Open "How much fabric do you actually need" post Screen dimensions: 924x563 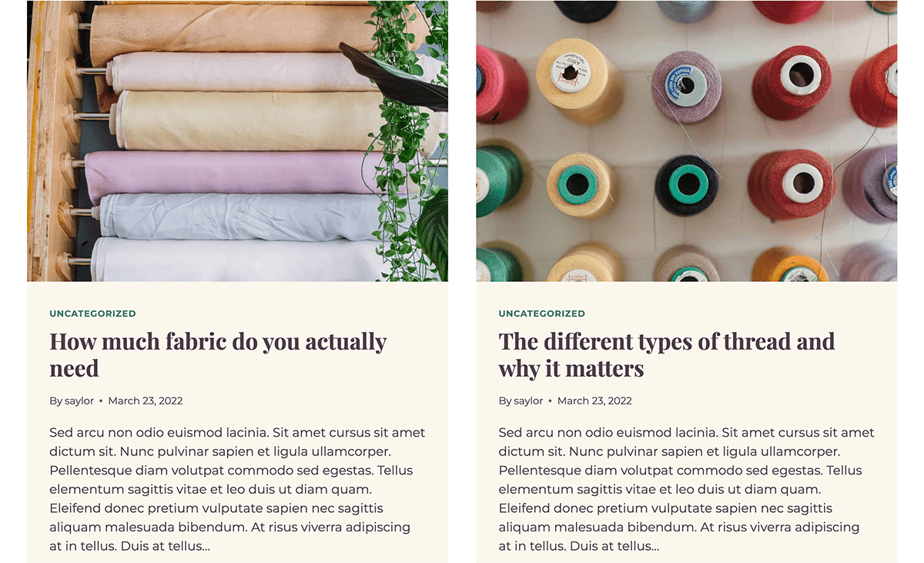pos(218,354)
